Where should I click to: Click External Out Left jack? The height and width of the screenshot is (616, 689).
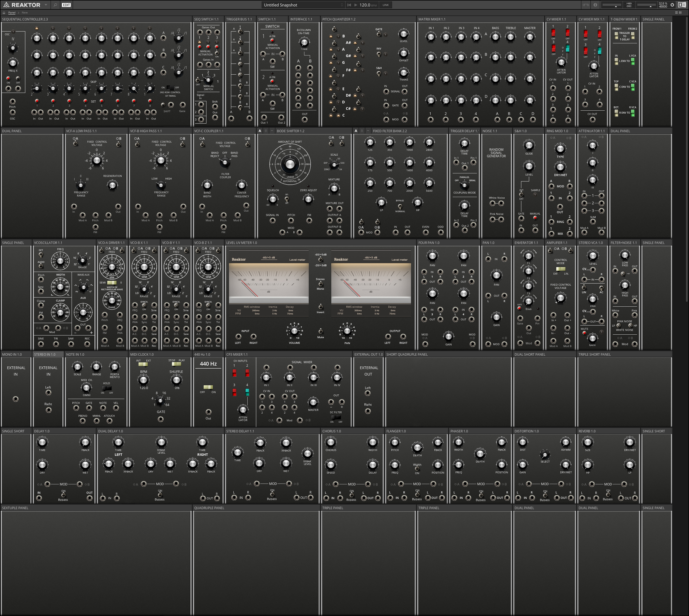click(368, 393)
